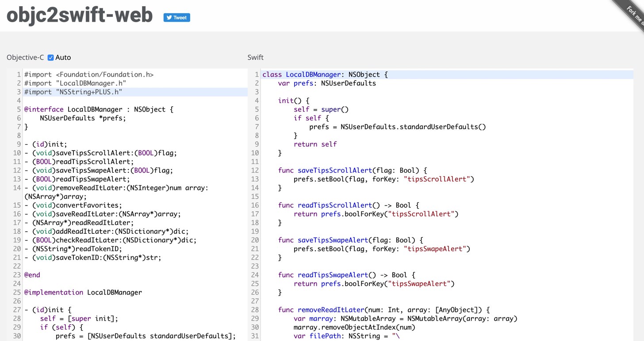Click '(BOOL)readTipsSwapeAlert;' declaration line
The image size is (644, 341).
click(x=77, y=179)
